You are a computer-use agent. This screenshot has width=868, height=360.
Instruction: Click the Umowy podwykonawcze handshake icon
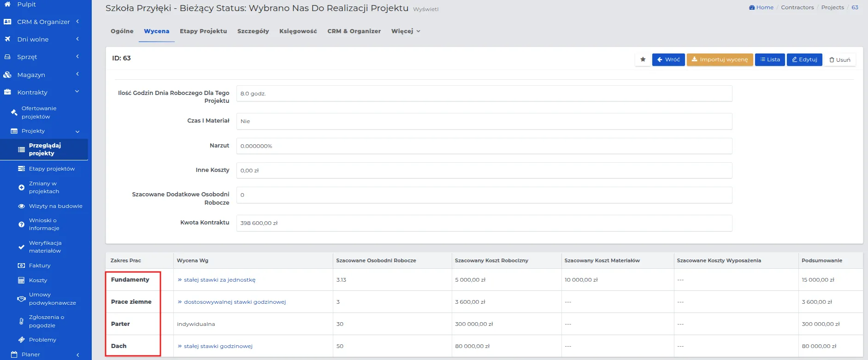(21, 299)
